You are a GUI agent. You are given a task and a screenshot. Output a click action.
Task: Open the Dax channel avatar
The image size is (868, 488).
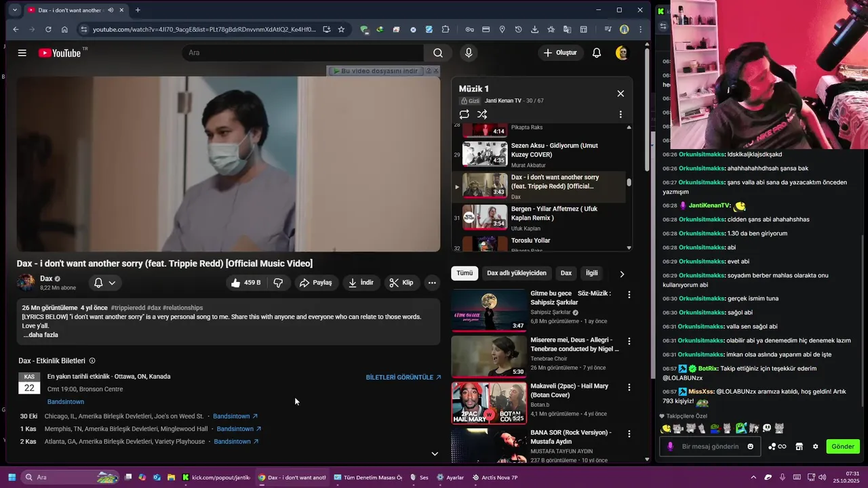point(26,283)
